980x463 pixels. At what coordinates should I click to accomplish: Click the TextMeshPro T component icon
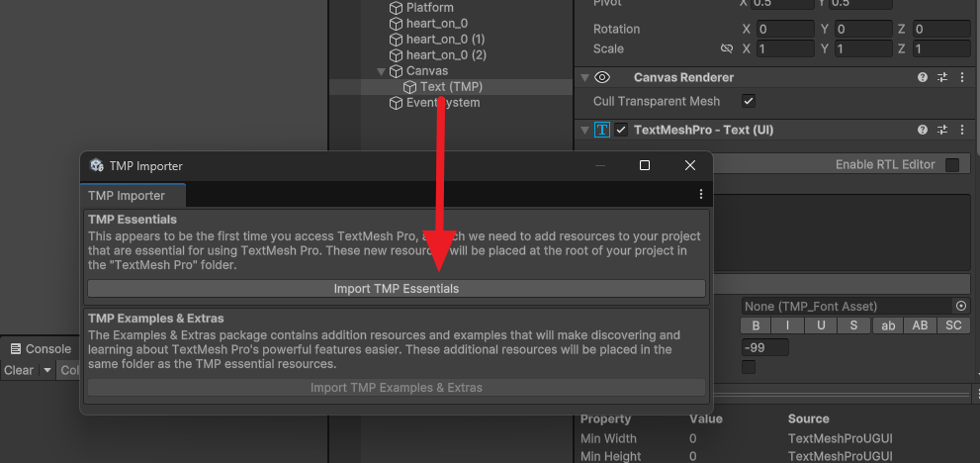click(602, 131)
